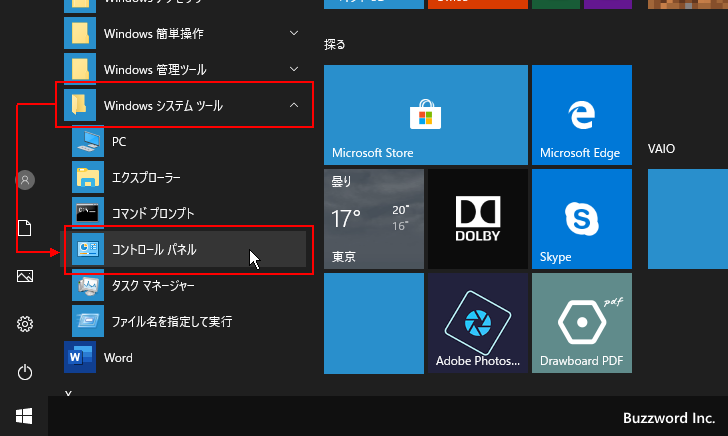The width and height of the screenshot is (728, 436).
Task: Collapse Windows システム ツール chevron
Action: [x=294, y=105]
